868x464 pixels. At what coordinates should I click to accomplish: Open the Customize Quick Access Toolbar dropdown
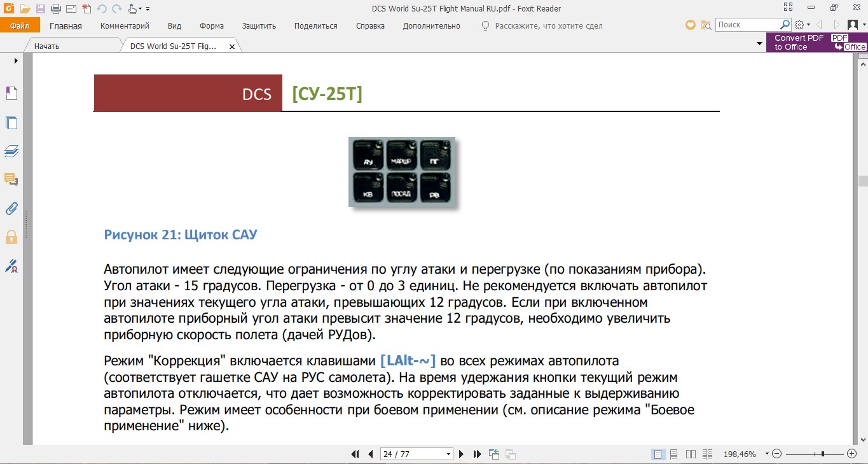[x=148, y=9]
